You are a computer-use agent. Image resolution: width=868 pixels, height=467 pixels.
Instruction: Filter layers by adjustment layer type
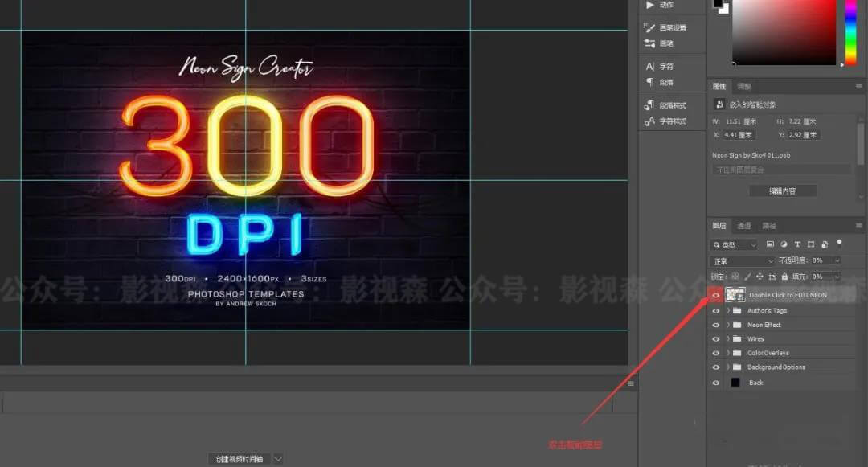(784, 244)
